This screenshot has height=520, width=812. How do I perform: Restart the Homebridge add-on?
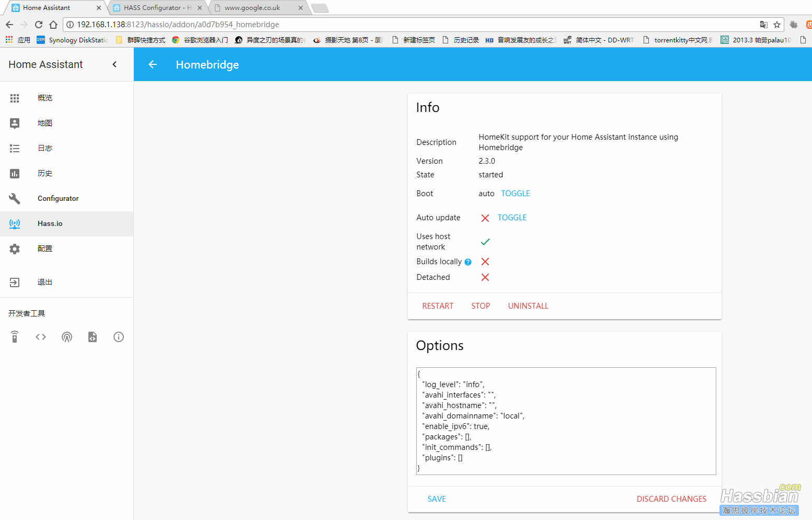[438, 306]
